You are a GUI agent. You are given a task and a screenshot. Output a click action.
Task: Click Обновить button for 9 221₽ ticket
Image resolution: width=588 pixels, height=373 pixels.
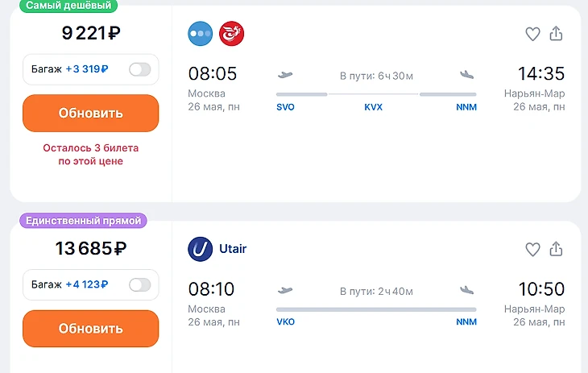click(90, 113)
